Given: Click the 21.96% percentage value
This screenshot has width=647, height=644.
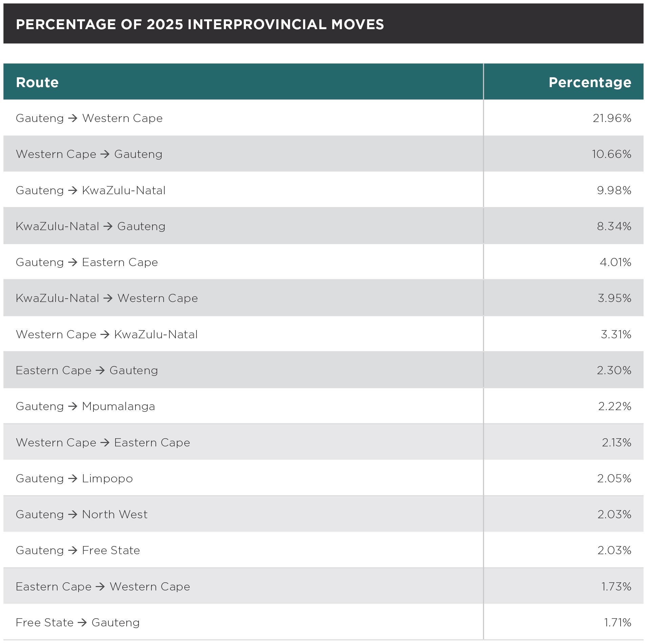Looking at the screenshot, I should tap(612, 118).
